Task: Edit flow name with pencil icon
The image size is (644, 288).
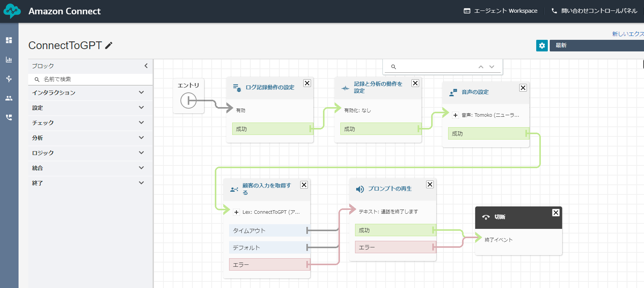Action: 109,46
